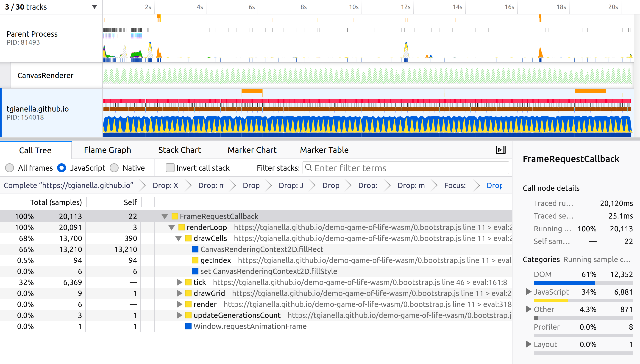Click the Filter stacks input field
This screenshot has width=640, height=364.
[410, 168]
